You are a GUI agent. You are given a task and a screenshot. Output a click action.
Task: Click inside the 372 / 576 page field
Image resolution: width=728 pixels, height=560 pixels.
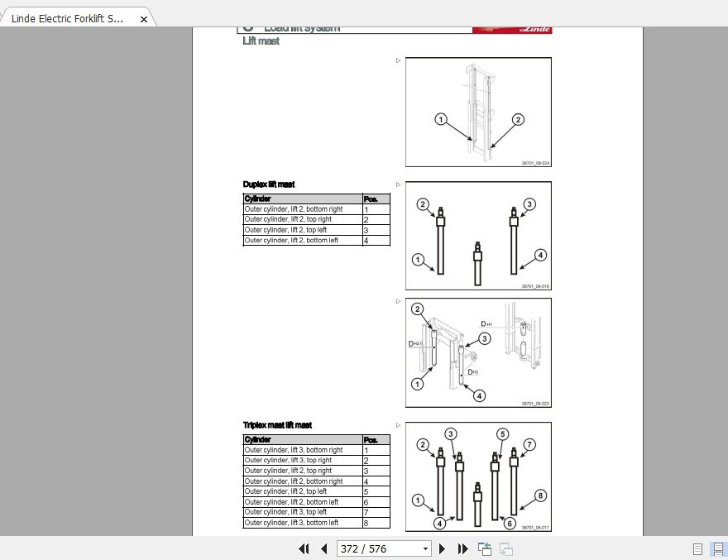pos(372,548)
